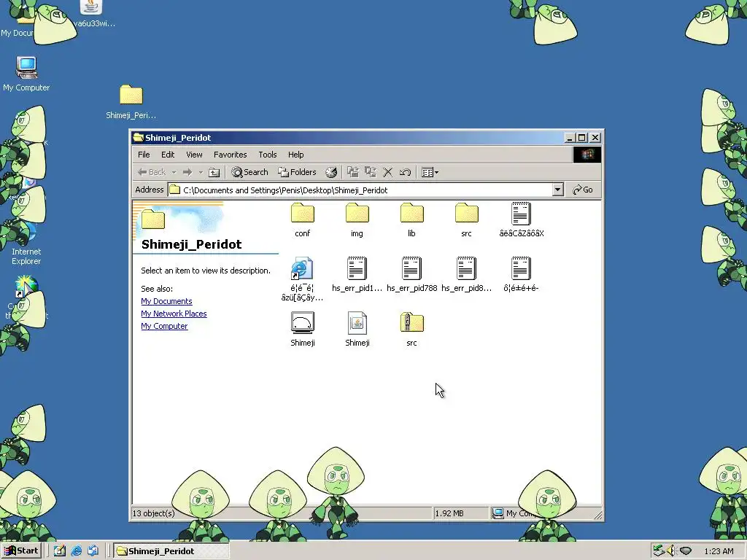Expand the Forward history dropdown arrow

coord(201,172)
